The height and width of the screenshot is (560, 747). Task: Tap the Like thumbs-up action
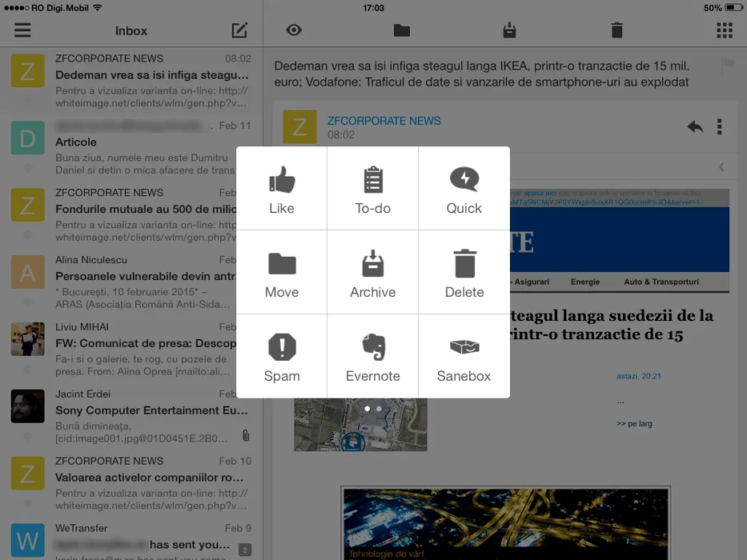point(282,190)
